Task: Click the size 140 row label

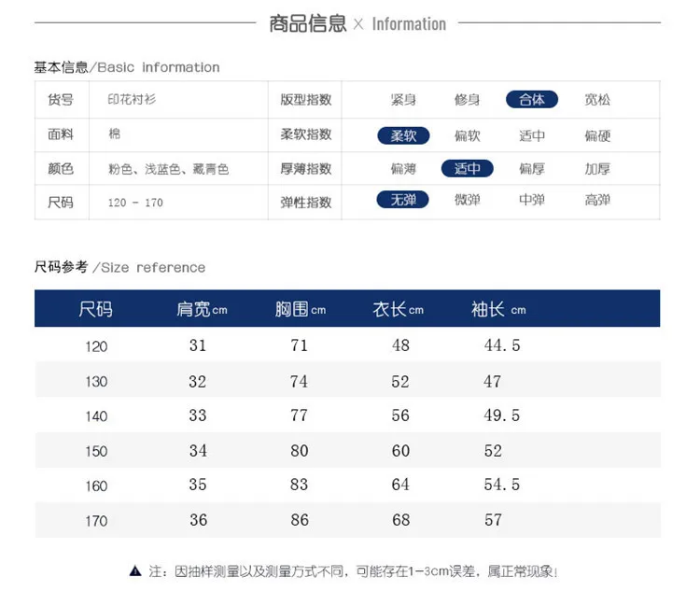Action: point(96,415)
